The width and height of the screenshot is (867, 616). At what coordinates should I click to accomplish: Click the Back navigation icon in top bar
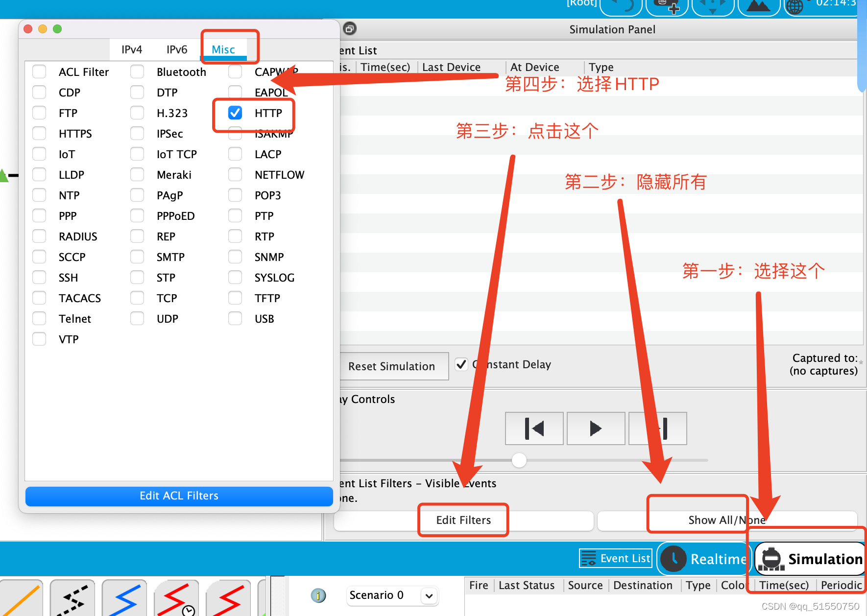tap(621, 7)
